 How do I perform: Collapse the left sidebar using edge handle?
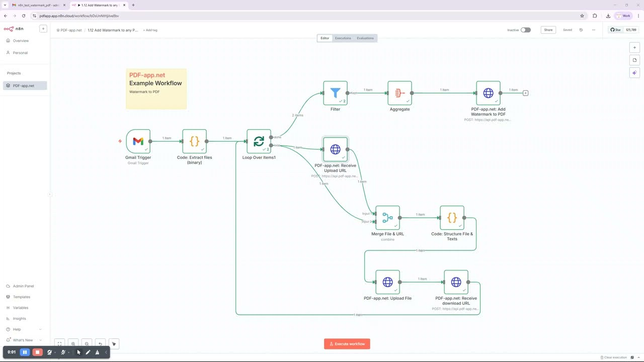(50, 195)
